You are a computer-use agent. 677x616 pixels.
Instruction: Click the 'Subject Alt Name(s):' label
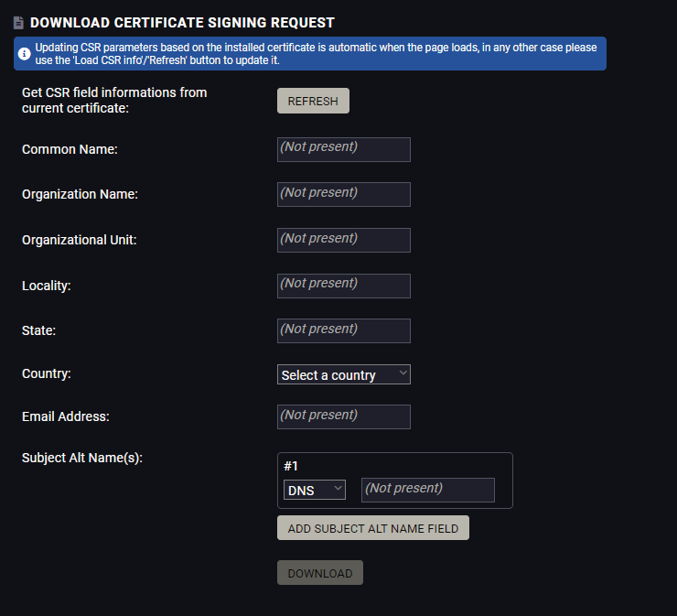point(82,458)
